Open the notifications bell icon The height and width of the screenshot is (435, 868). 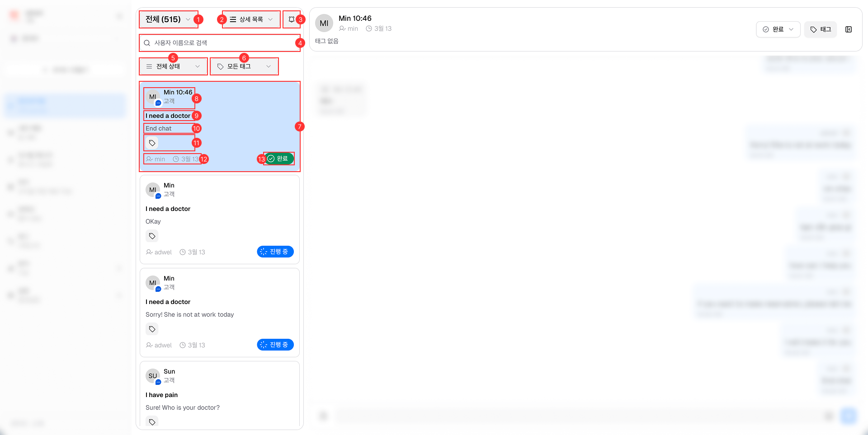point(291,19)
